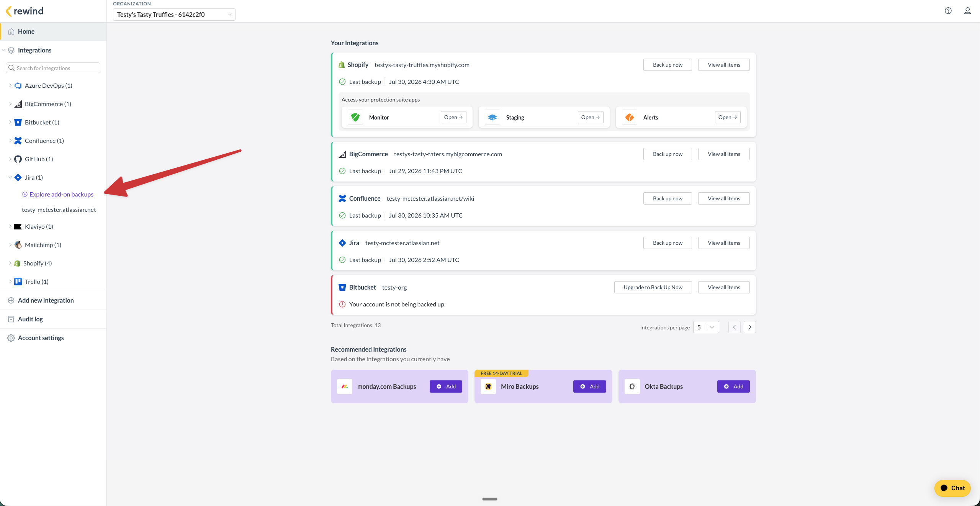980x506 pixels.
Task: Collapse the Jira tree chevron
Action: click(10, 177)
